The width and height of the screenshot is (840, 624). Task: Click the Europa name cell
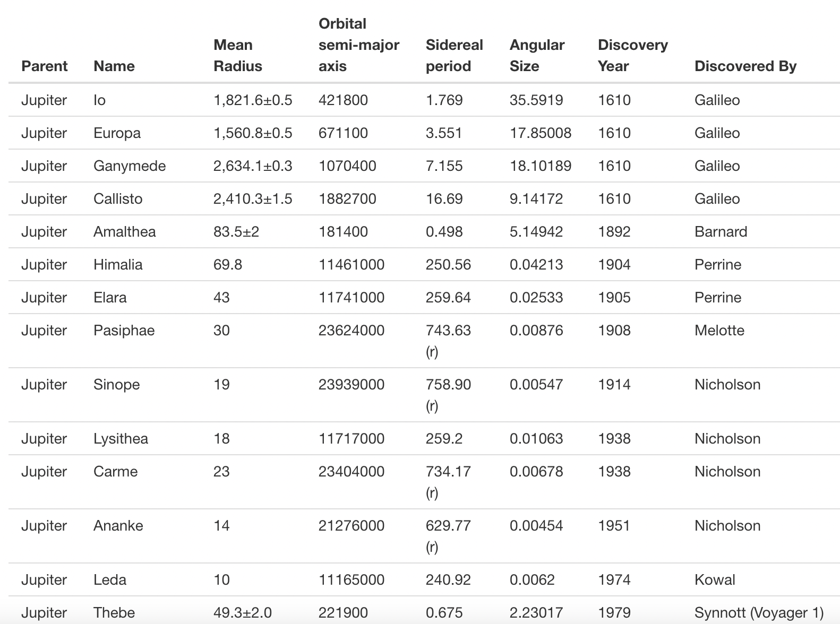(117, 133)
